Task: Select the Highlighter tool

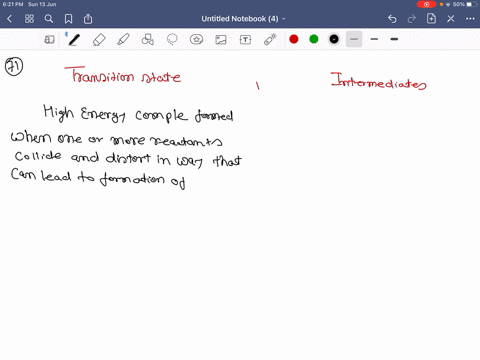Action: pos(123,40)
